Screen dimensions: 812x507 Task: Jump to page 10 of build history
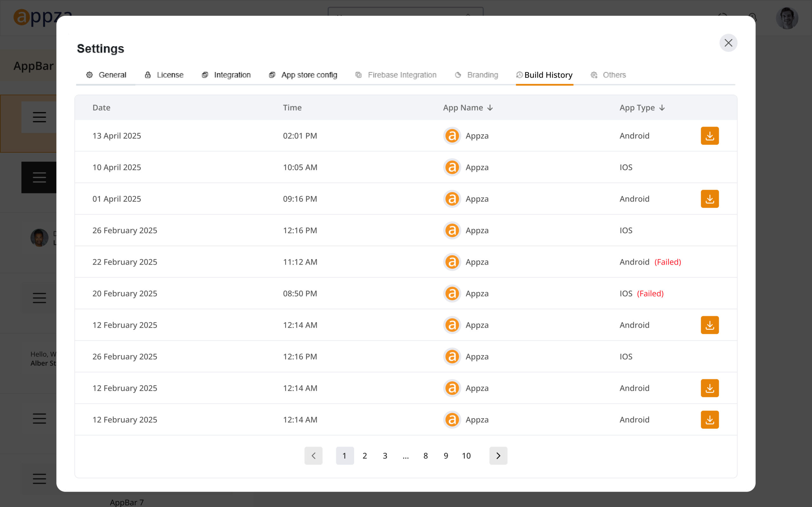(x=466, y=456)
